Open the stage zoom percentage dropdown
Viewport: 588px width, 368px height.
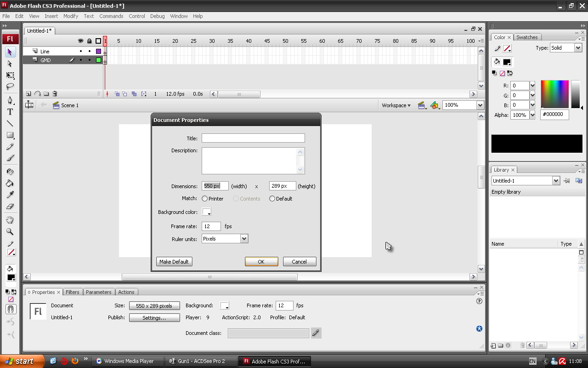480,105
